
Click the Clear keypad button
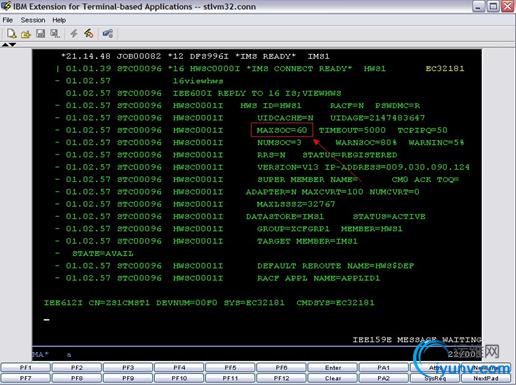coord(333,378)
